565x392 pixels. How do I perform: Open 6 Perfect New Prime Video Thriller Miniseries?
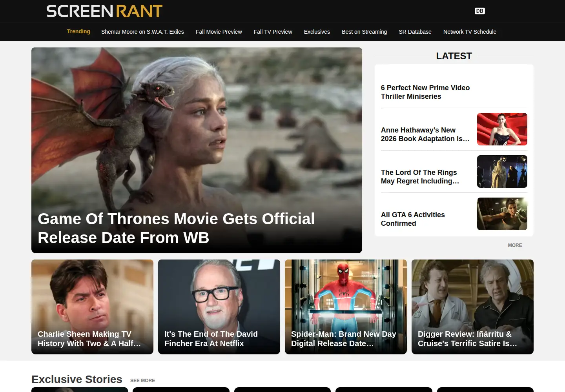pos(425,92)
